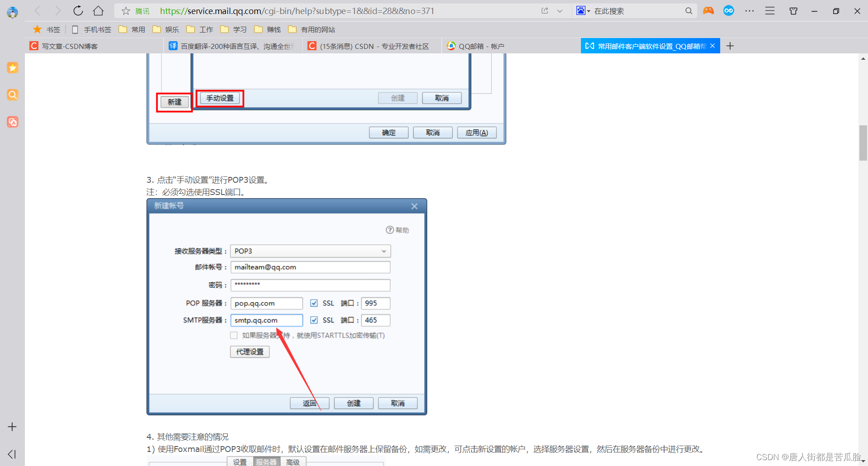The height and width of the screenshot is (466, 868).
Task: Click the 确定 button
Action: 389,133
